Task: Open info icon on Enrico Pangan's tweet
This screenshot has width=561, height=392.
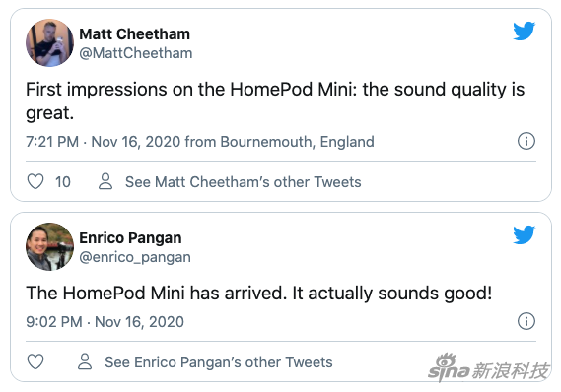Action: coord(526,321)
